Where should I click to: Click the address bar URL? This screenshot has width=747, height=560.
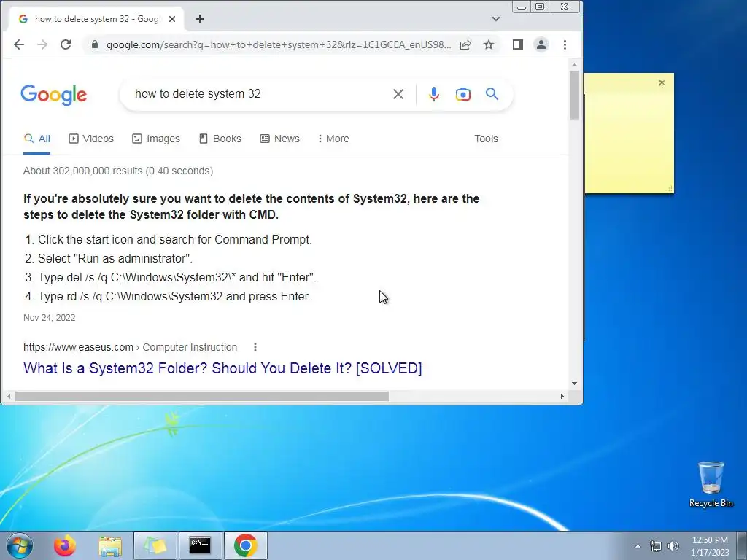click(279, 44)
